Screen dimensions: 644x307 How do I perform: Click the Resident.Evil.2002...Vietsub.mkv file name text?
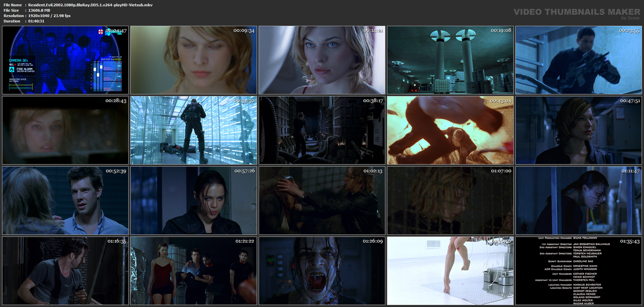point(91,5)
